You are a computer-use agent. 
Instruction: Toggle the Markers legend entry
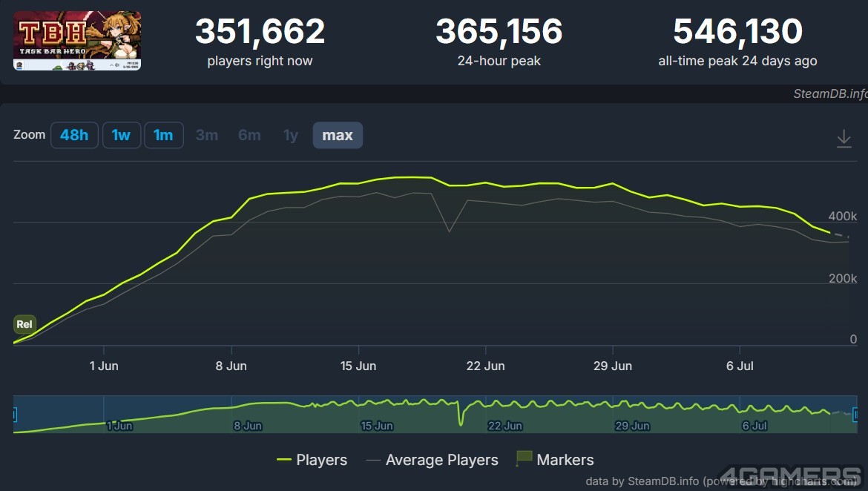(555, 459)
